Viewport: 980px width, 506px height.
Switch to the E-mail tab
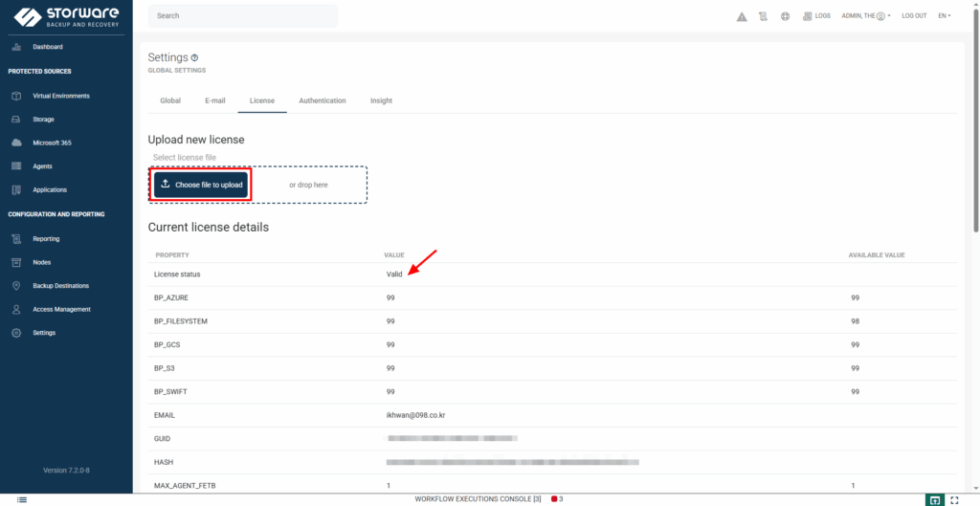click(214, 100)
